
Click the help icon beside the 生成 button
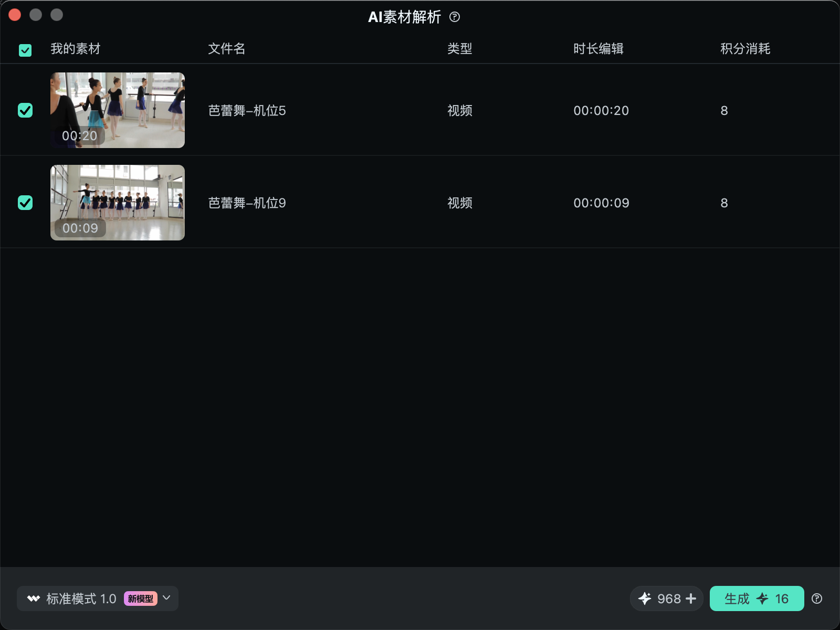(817, 598)
